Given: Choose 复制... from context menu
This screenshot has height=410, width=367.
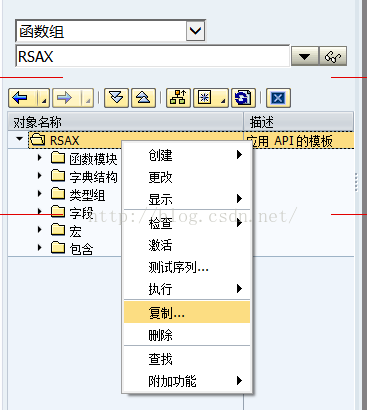Looking at the screenshot, I should (187, 312).
